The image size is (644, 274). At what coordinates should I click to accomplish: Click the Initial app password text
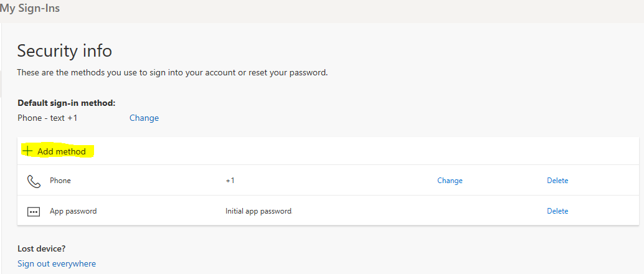click(258, 211)
